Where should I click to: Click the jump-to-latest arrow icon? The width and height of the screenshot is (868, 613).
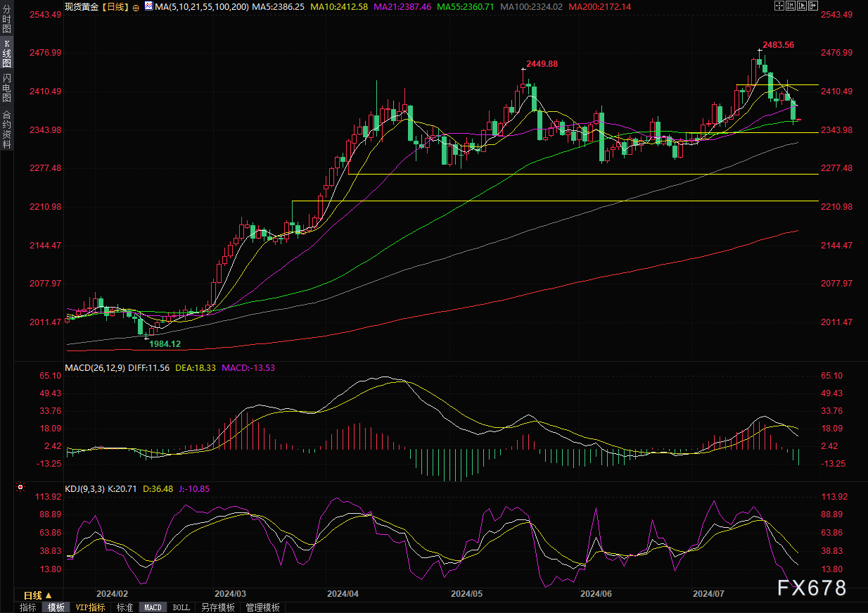(815, 6)
